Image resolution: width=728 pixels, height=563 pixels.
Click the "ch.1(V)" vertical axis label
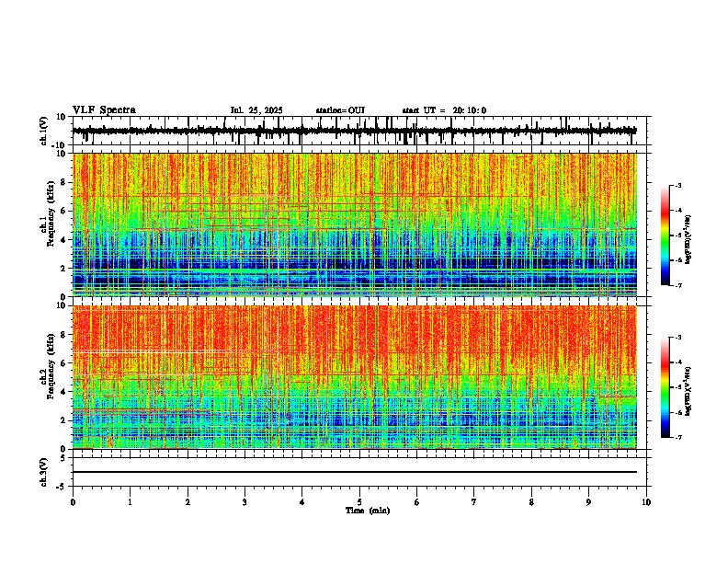point(43,131)
